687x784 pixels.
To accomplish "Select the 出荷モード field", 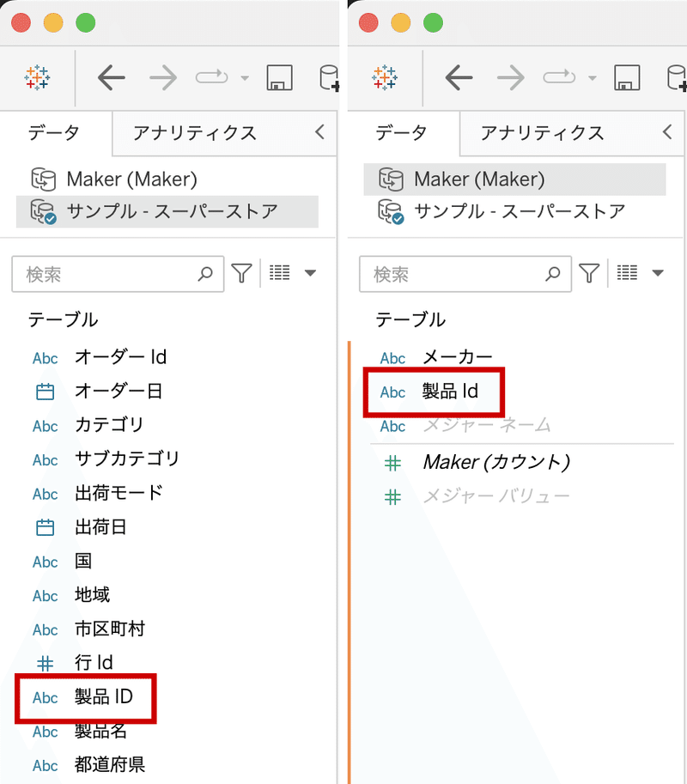I will coord(119,493).
